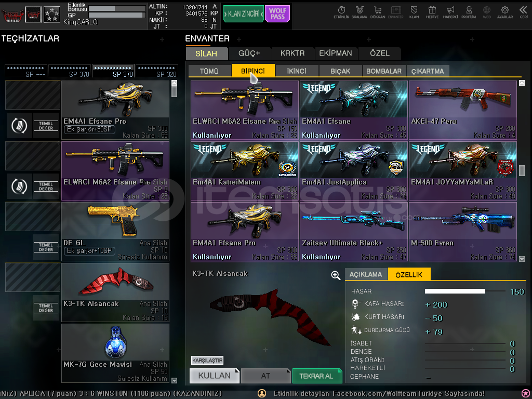Select the Bıçak weapon filter tab

pos(340,71)
